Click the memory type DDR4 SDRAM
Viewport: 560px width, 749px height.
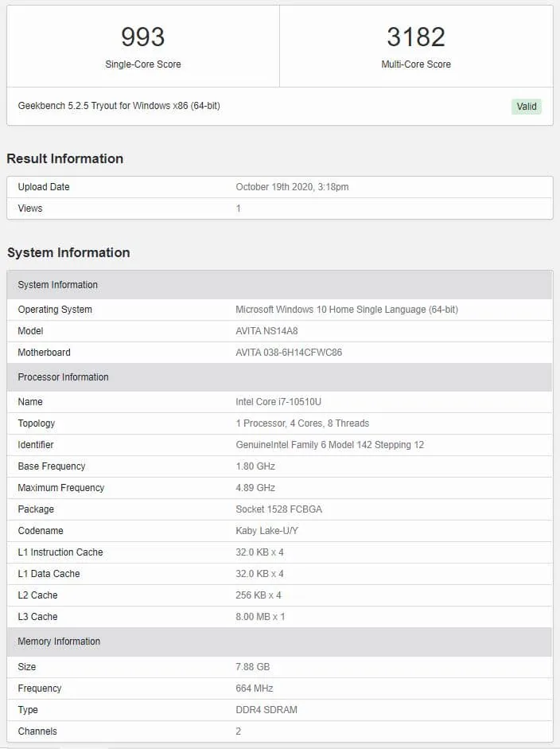(x=266, y=710)
